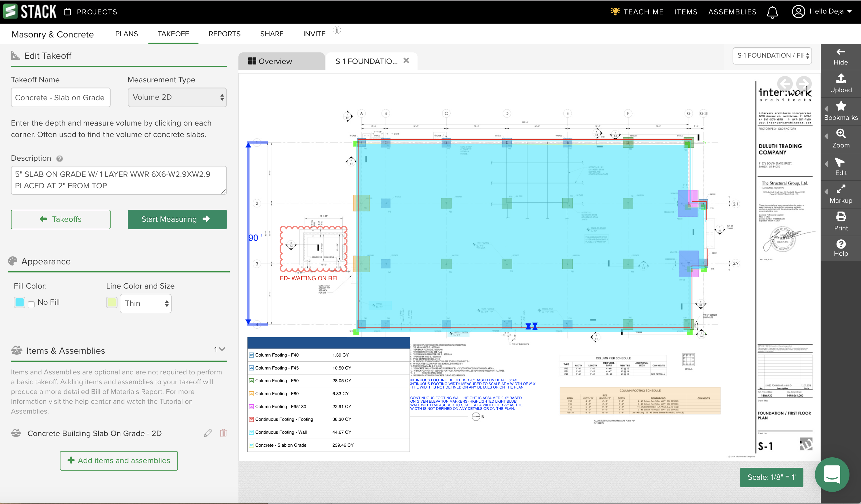Open the Measurement Type dropdown
Viewport: 861px width, 504px height.
coord(177,97)
